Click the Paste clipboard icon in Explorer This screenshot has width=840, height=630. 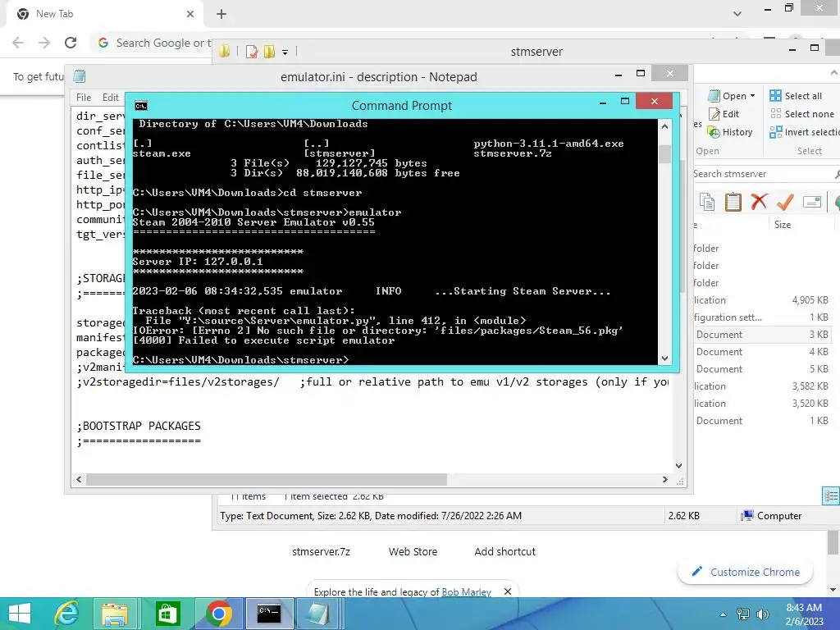click(733, 202)
